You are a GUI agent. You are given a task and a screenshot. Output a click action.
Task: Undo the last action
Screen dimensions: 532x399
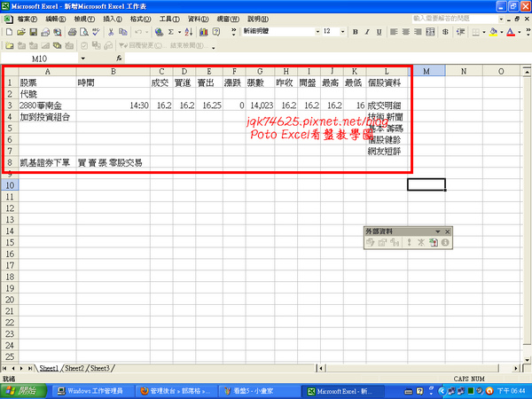[138, 32]
